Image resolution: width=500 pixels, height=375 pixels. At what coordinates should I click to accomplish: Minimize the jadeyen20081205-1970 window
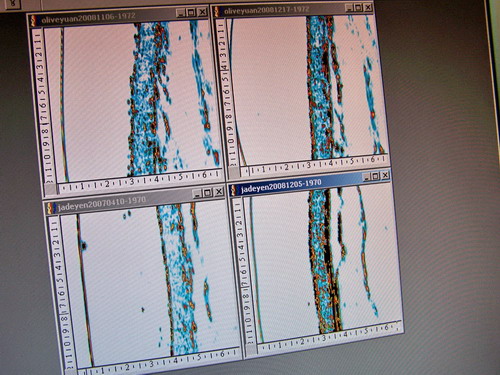click(x=366, y=176)
